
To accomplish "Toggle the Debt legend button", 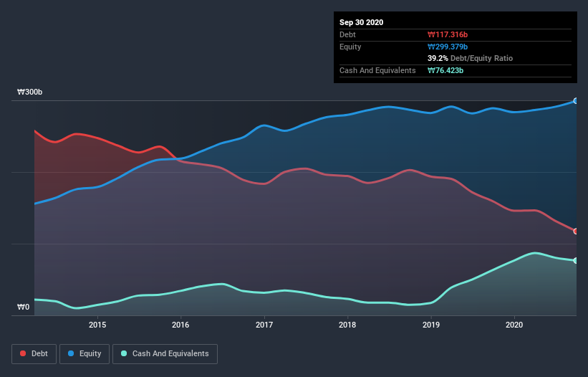I will pyautogui.click(x=34, y=354).
